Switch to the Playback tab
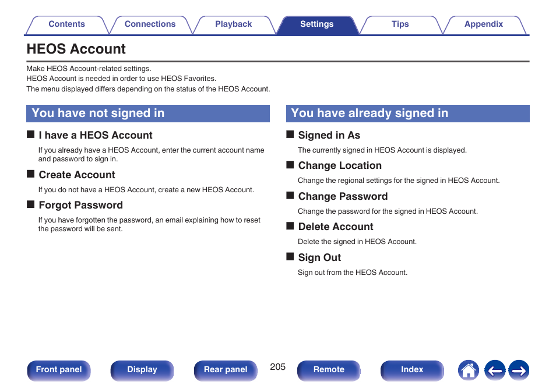The width and height of the screenshot is (556, 392). point(233,24)
